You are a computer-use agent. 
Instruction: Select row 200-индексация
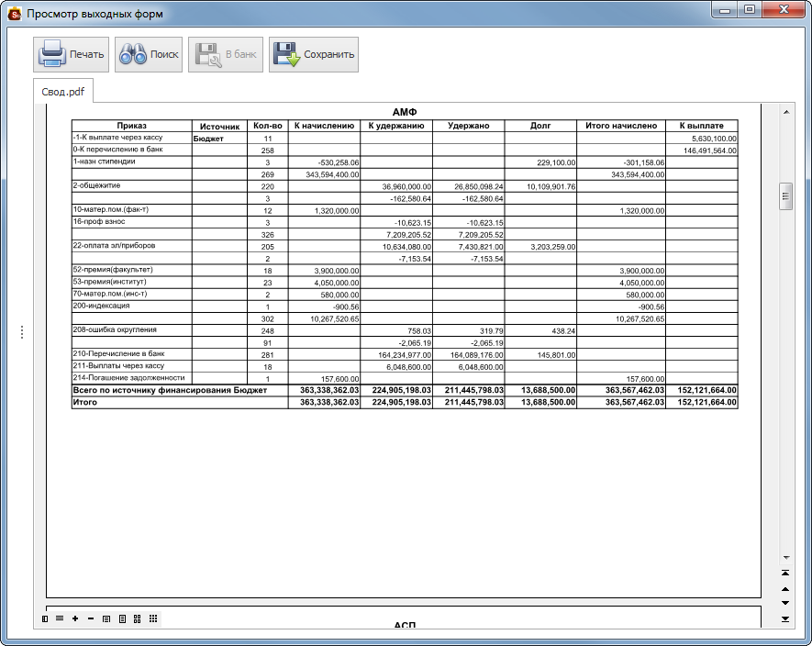coord(405,306)
